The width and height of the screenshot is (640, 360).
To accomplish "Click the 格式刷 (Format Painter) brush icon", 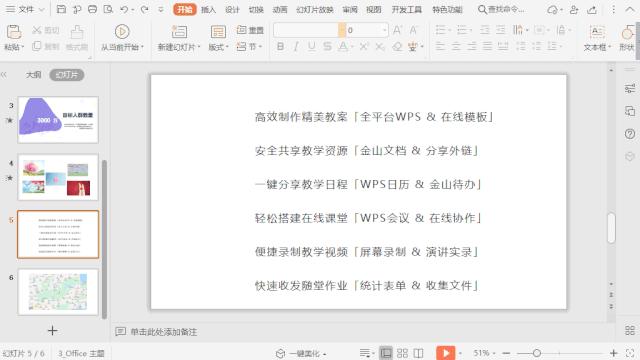I will tap(77, 33).
